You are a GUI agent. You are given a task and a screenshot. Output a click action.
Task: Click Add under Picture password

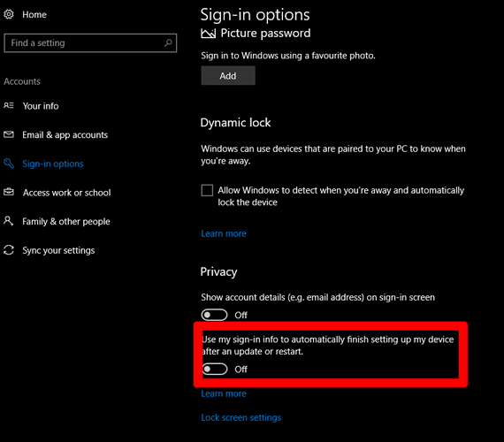(228, 75)
